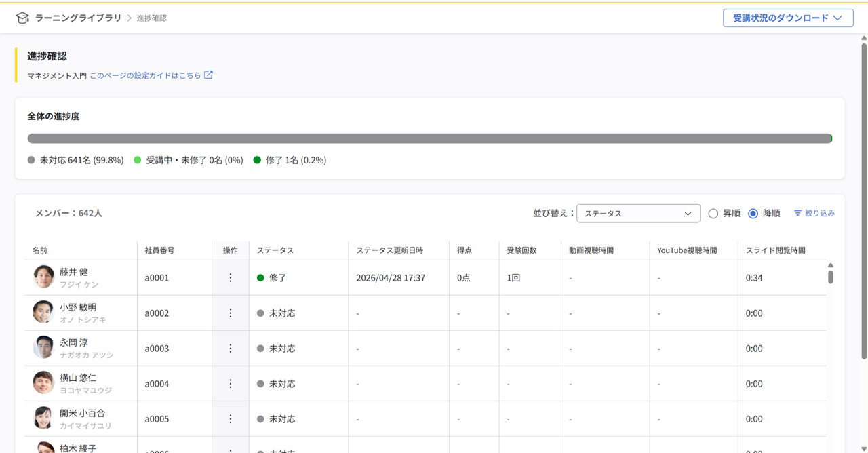Click the 受講中・未修了 0名 legend entry
Viewport: 868px width, 453px height.
pos(189,161)
